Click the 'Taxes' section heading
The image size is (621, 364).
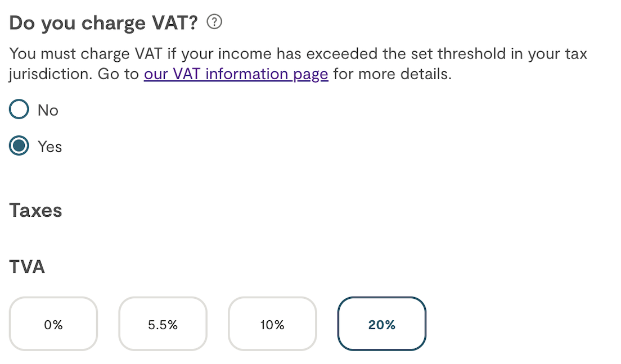[35, 210]
